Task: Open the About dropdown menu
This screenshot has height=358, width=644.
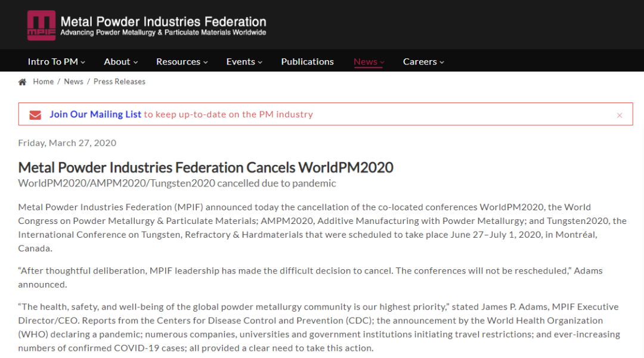Action: pos(120,62)
